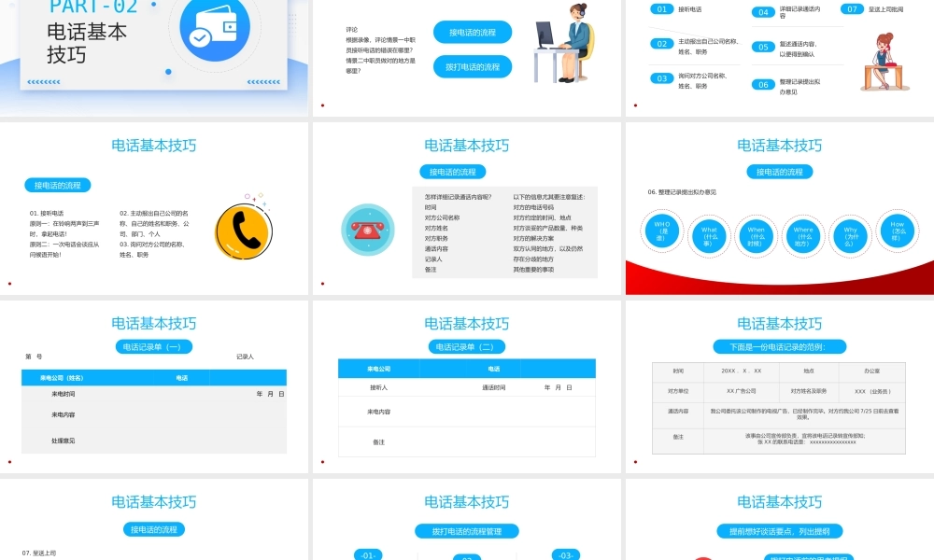Screen dimensions: 934x560
Task: Click the 07 badge beside 呈送上司批阅
Action: click(852, 9)
